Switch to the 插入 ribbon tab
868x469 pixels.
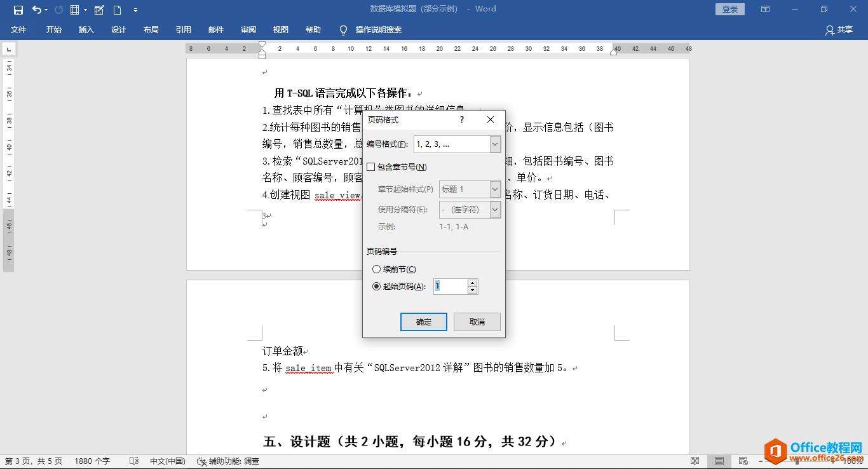86,30
